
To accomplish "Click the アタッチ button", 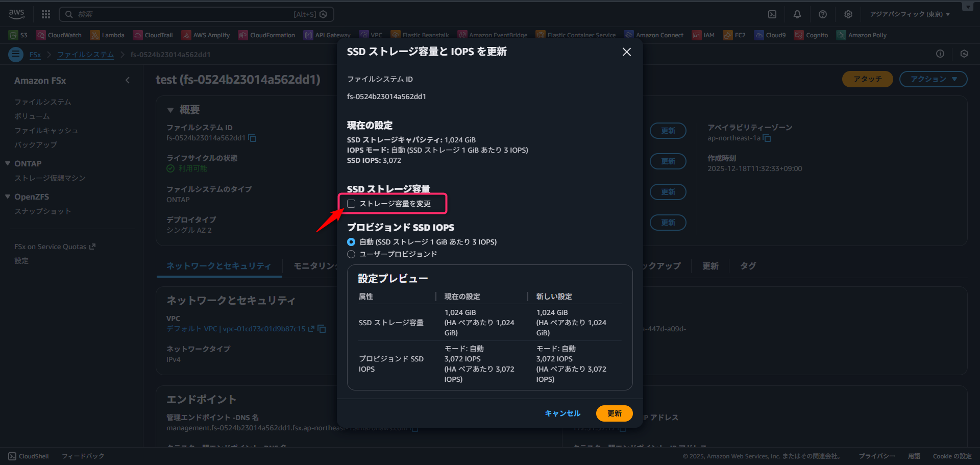I will [x=868, y=79].
